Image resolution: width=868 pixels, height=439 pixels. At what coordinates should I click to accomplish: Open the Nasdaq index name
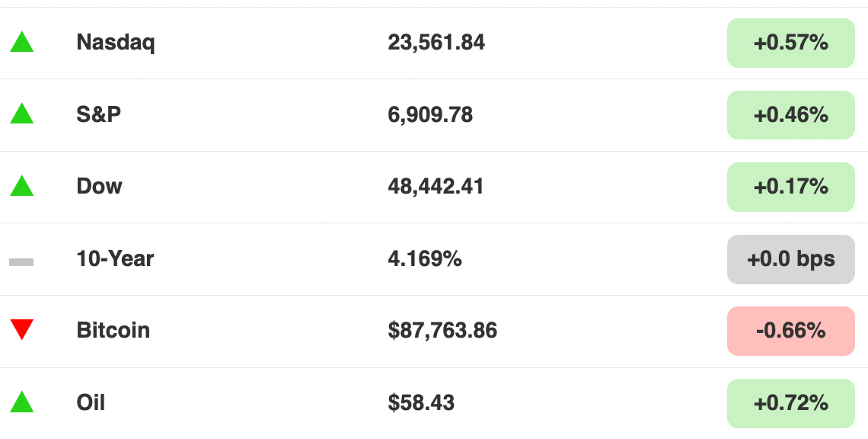[116, 43]
